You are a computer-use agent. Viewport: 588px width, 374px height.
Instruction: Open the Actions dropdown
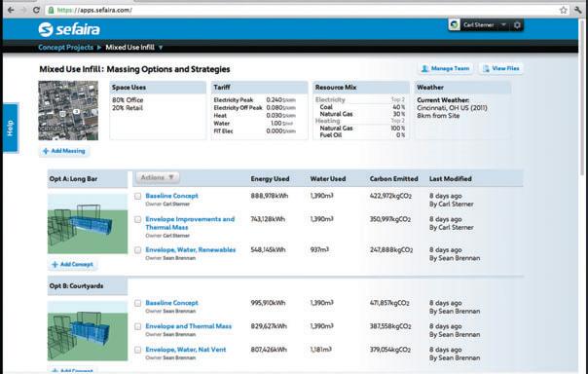[x=157, y=177]
